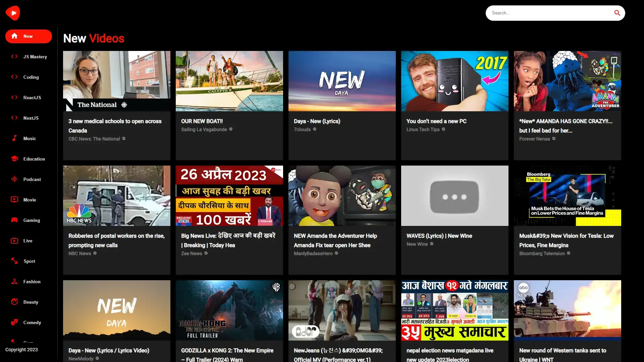Click the Gaming controller icon

pyautogui.click(x=14, y=220)
